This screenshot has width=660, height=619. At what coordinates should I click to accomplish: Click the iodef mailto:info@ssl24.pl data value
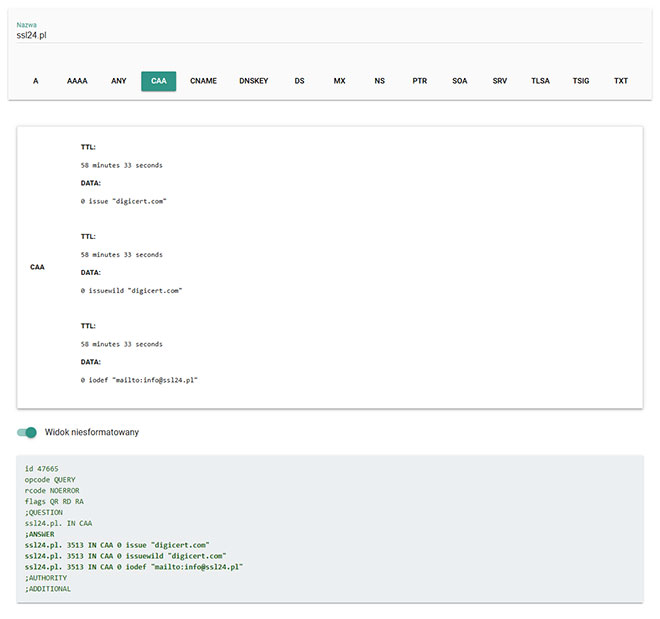[x=139, y=380]
